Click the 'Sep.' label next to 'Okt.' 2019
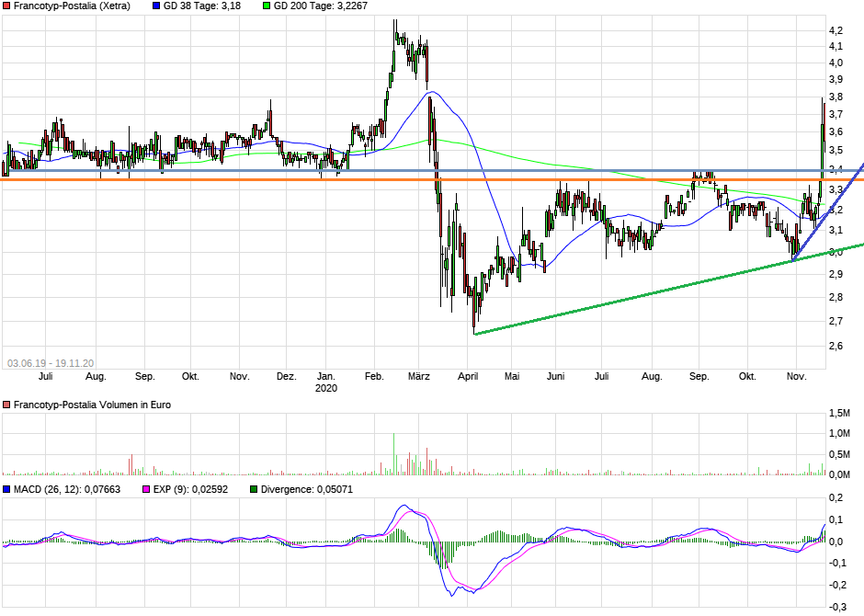The height and width of the screenshot is (616, 864). 145,376
